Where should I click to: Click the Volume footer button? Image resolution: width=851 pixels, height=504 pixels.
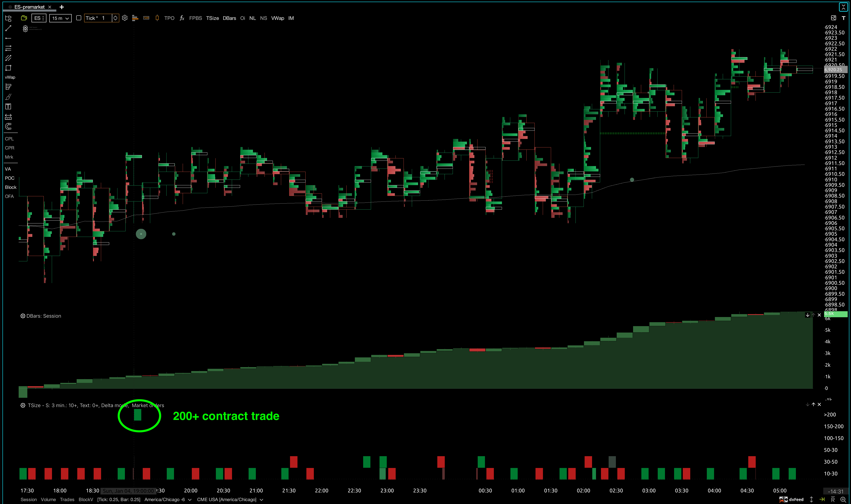pos(48,500)
